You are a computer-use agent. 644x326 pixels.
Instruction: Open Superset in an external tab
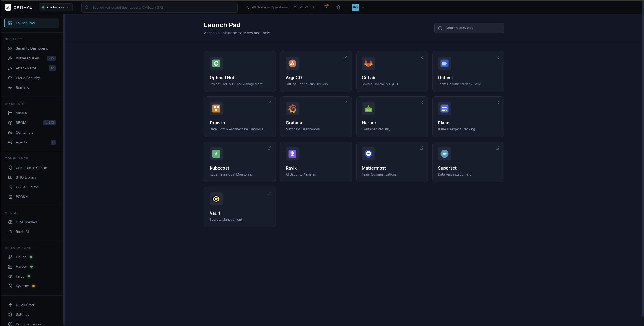point(497,148)
